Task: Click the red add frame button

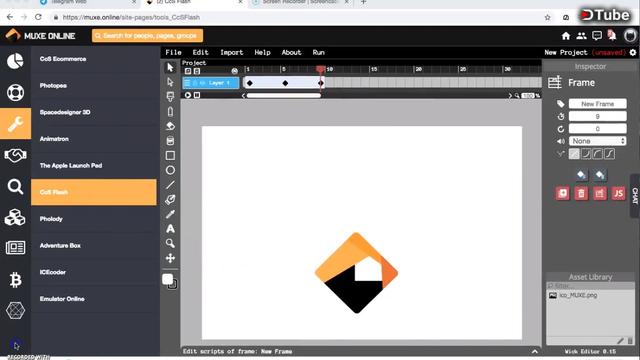Action: pos(563,193)
